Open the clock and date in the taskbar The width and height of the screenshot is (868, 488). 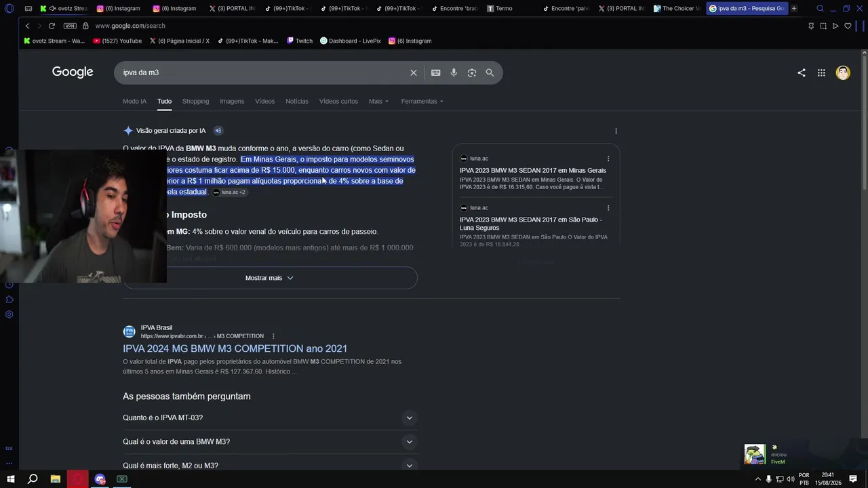(x=828, y=479)
